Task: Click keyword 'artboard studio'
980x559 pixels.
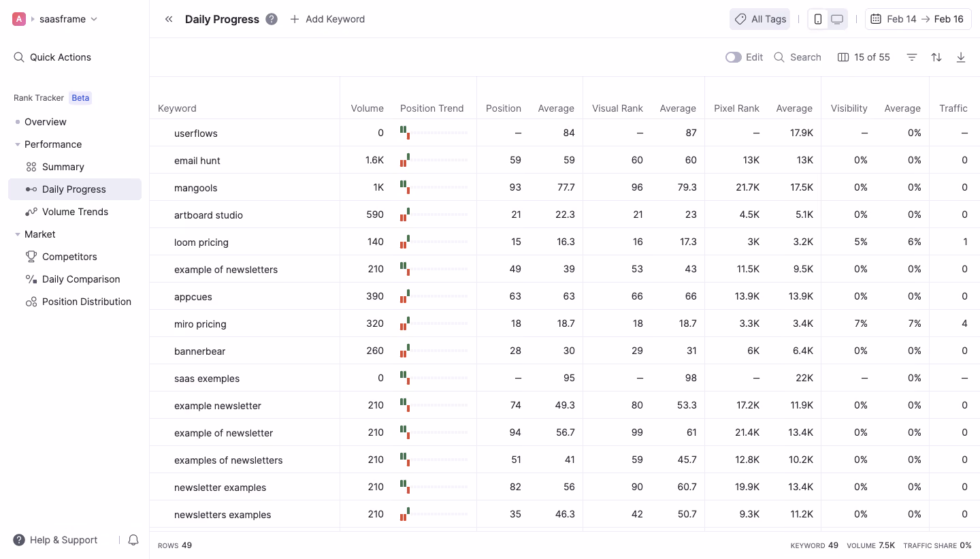Action: pyautogui.click(x=208, y=215)
